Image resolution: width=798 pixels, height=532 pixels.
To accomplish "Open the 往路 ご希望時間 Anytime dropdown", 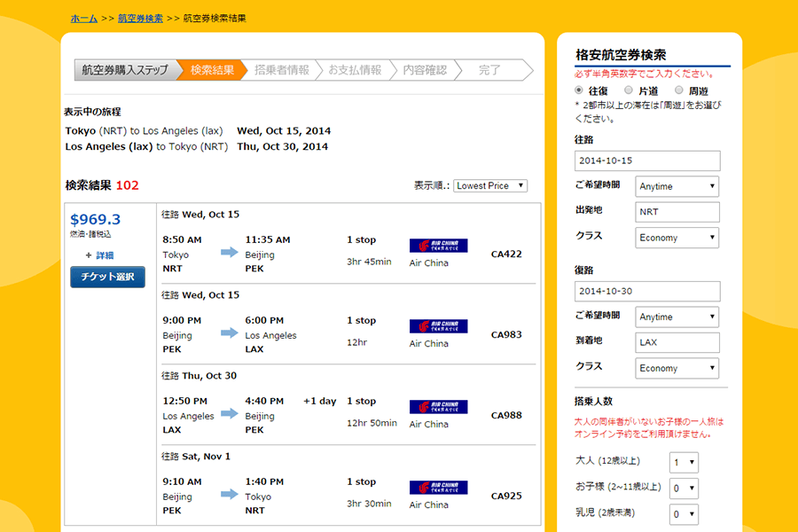I will point(677,186).
